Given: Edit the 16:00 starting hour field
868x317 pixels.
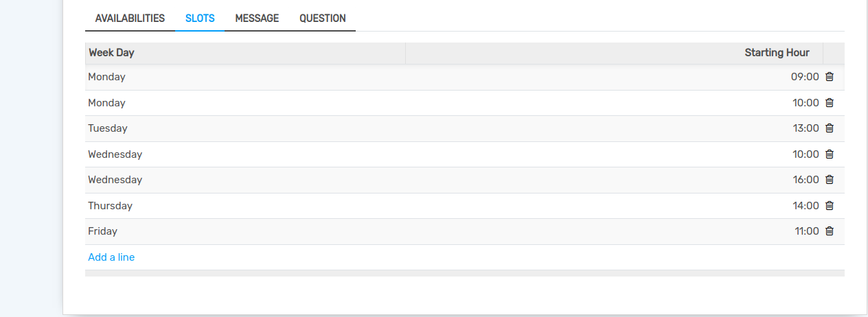Looking at the screenshot, I should (806, 180).
